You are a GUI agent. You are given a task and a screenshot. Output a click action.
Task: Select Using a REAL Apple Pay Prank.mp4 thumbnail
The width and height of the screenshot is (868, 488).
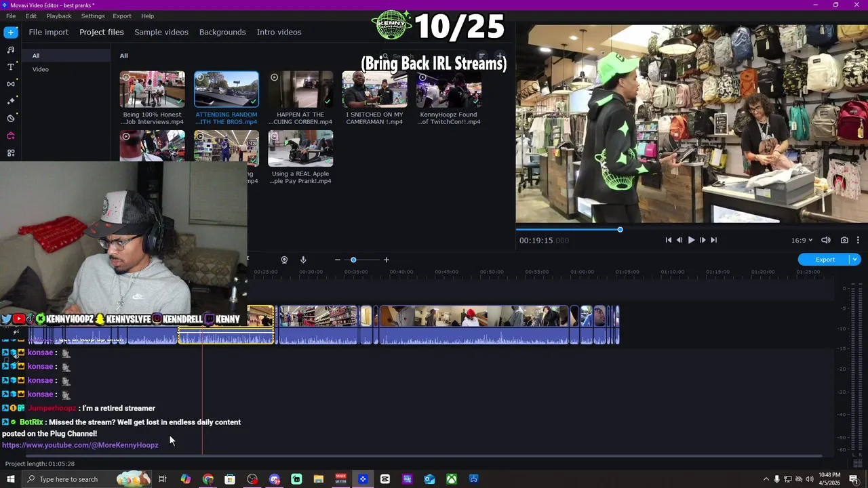(x=300, y=148)
